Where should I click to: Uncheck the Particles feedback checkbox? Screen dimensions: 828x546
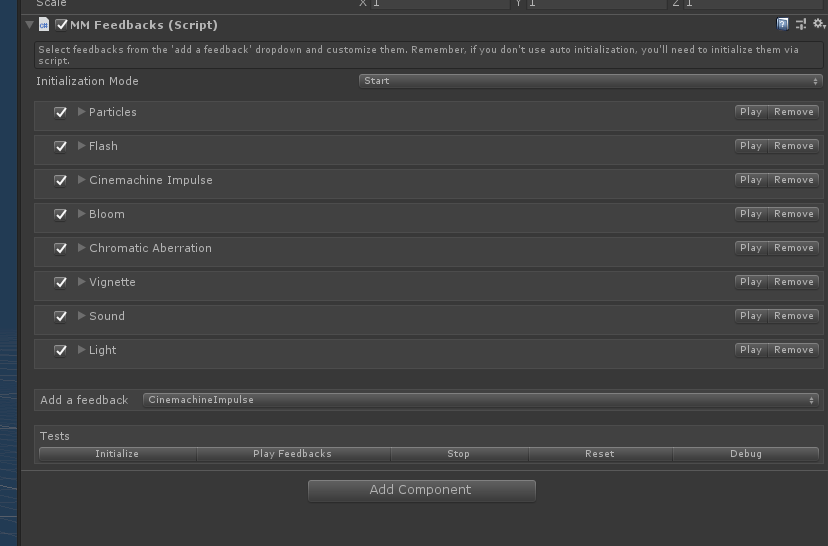click(61, 113)
